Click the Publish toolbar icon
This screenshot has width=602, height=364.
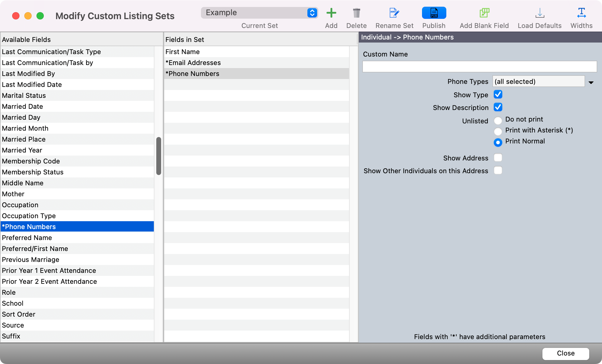click(x=434, y=13)
